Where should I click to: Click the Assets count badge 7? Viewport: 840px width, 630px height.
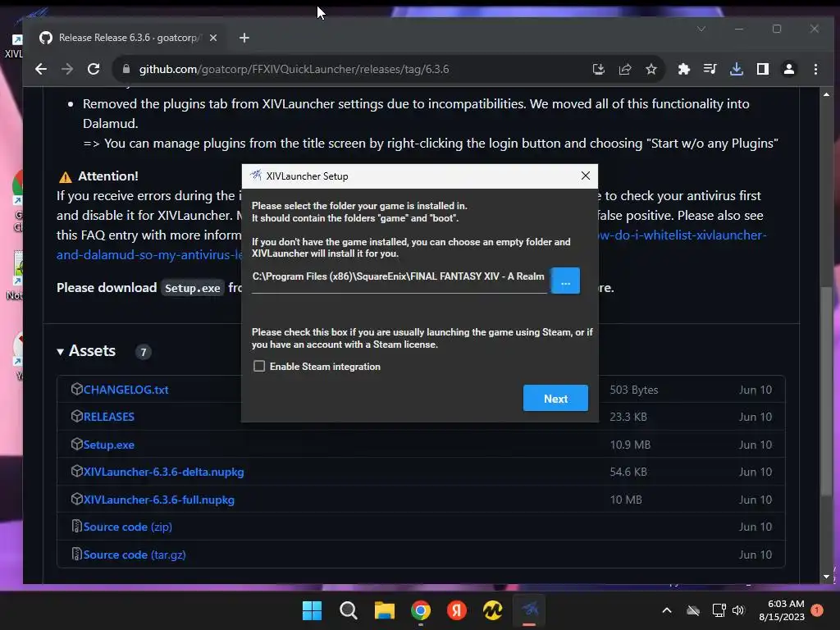point(143,352)
